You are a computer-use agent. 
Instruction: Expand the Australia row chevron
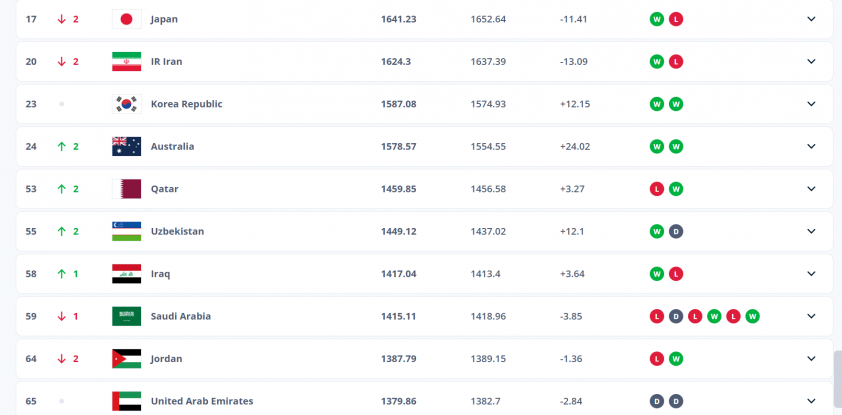811,147
